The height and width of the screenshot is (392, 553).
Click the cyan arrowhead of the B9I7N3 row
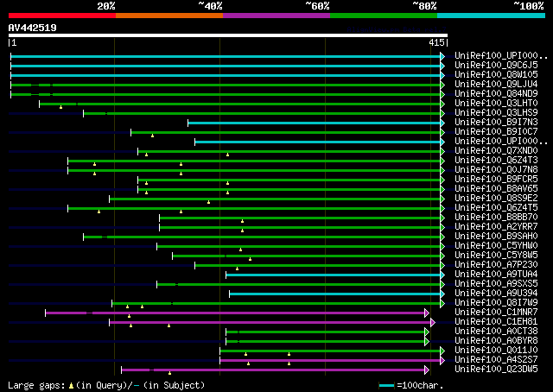tap(442, 123)
